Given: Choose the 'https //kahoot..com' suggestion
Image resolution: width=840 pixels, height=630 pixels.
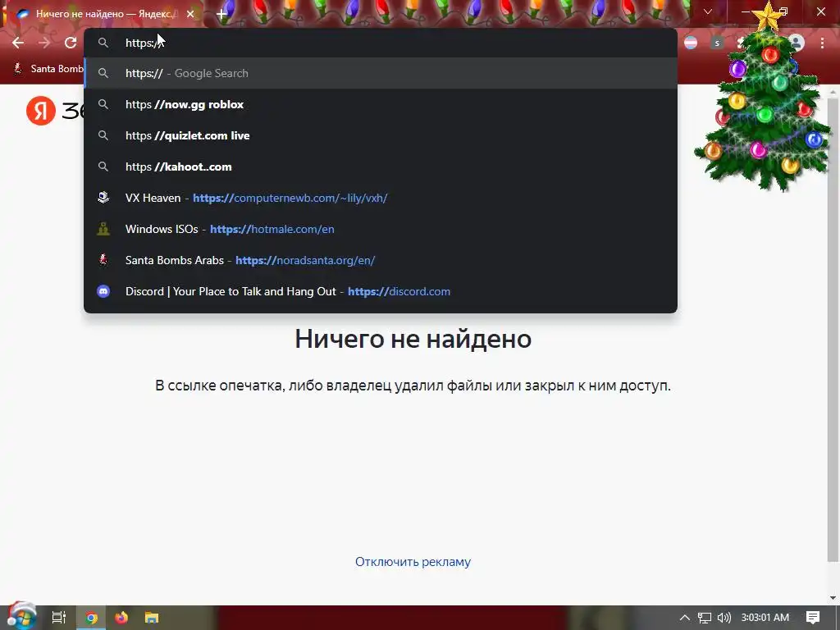Looking at the screenshot, I should (x=381, y=167).
